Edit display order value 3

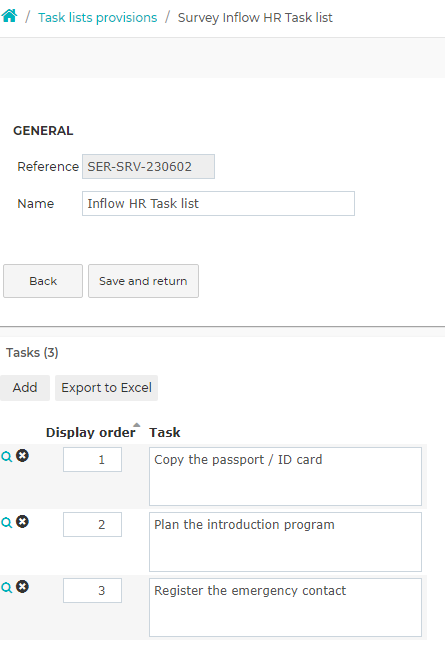[93, 590]
